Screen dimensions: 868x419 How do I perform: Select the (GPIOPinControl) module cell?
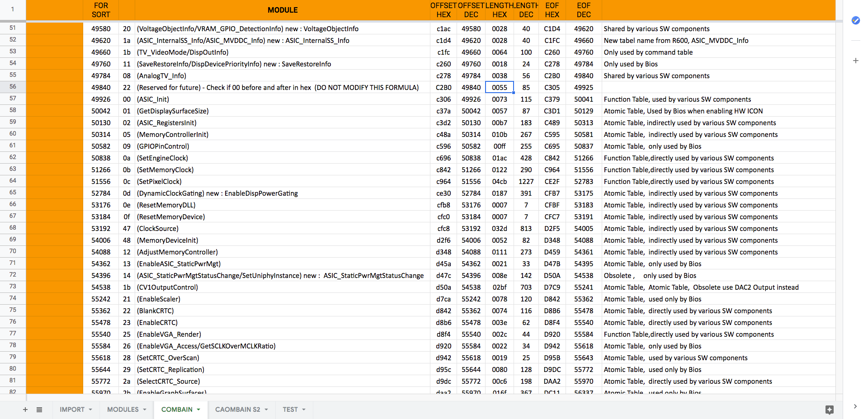tap(283, 146)
